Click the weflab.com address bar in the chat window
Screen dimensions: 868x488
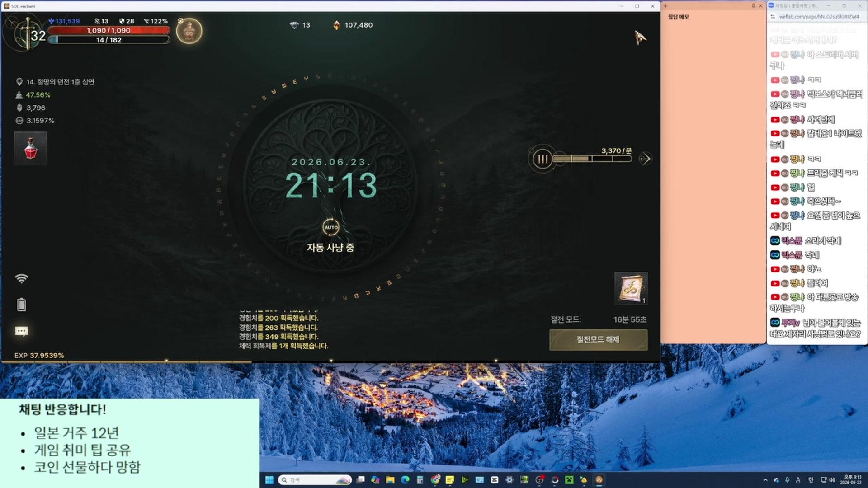(x=818, y=17)
